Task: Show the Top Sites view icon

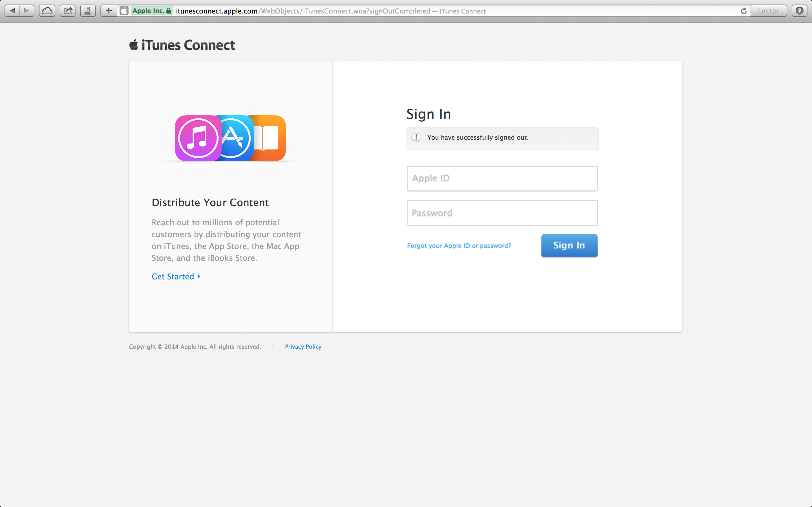Action: 88,10
